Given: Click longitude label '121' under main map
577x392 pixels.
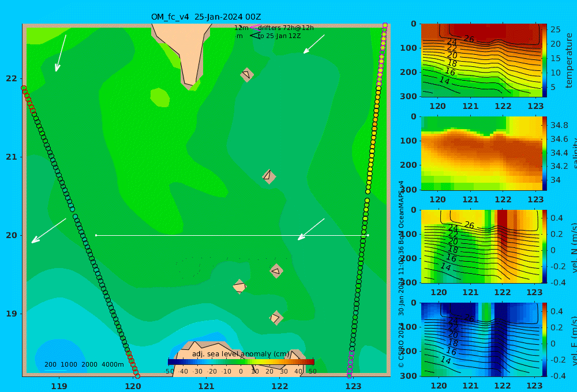Looking at the screenshot, I should [207, 386].
